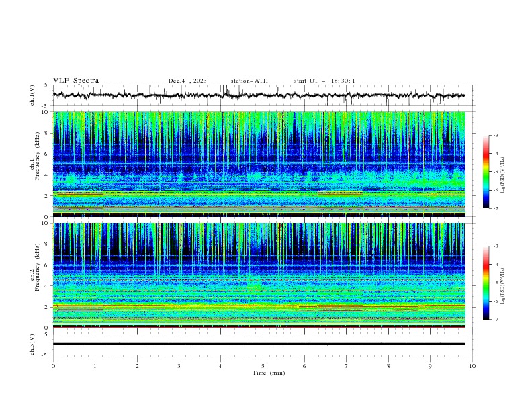The height and width of the screenshot is (411, 532).
Task: Click the lower color bar beside ch.2
Action: (x=486, y=283)
